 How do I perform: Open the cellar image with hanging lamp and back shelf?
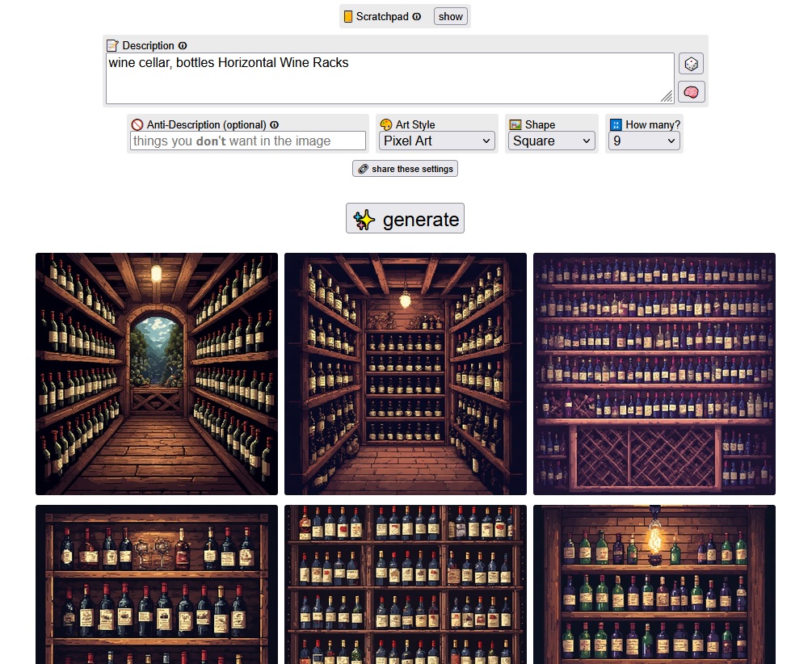click(x=406, y=374)
